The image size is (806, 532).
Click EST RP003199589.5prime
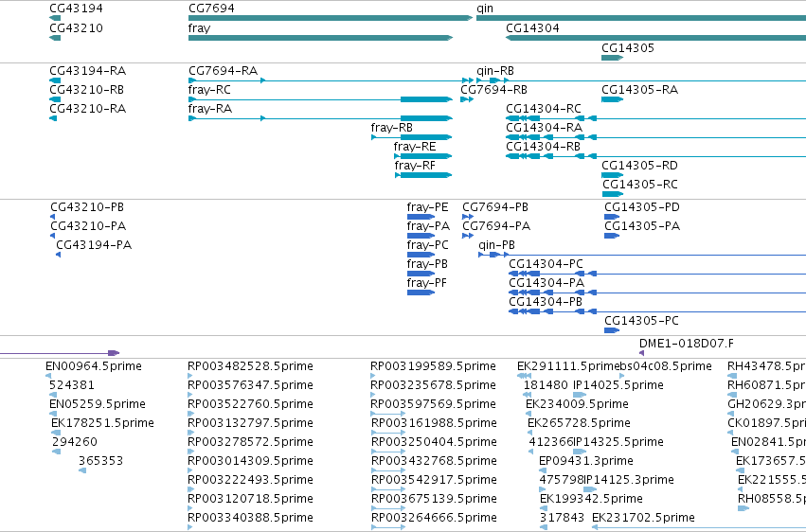[x=373, y=376]
